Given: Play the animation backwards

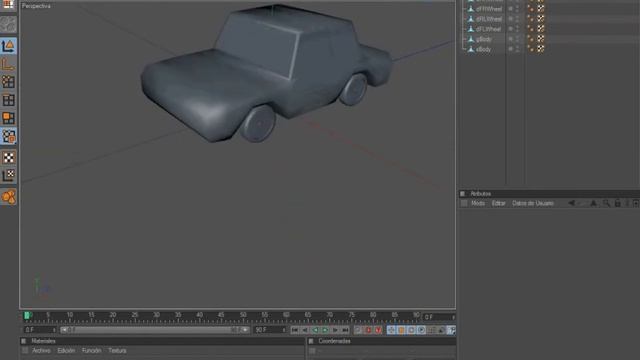Looking at the screenshot, I should click(x=315, y=330).
